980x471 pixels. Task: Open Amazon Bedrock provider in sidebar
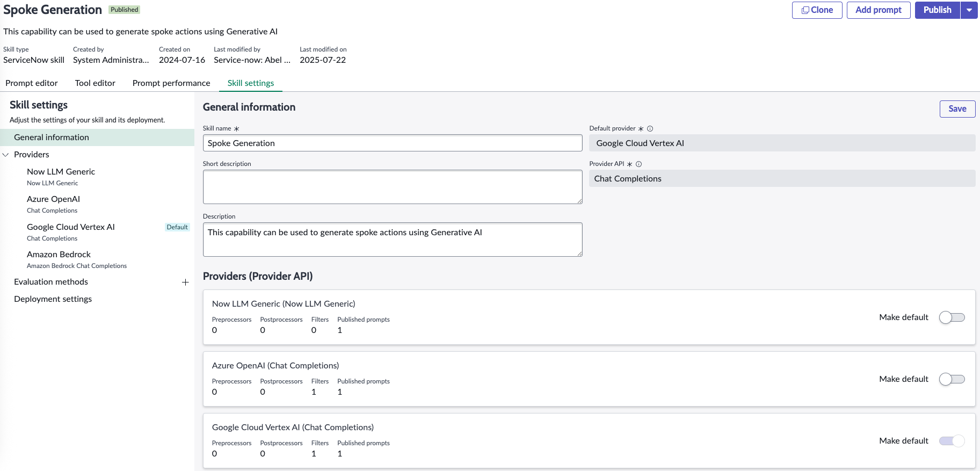pyautogui.click(x=77, y=259)
